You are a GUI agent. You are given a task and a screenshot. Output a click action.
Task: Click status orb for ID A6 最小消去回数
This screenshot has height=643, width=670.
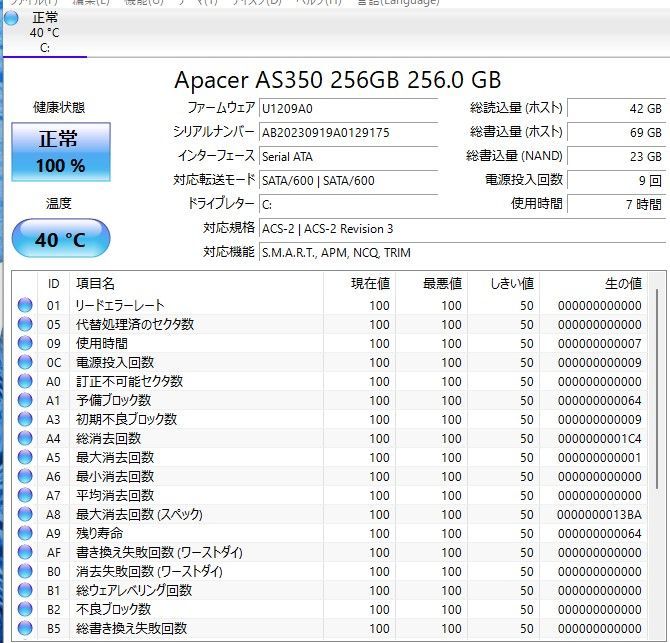(x=25, y=476)
